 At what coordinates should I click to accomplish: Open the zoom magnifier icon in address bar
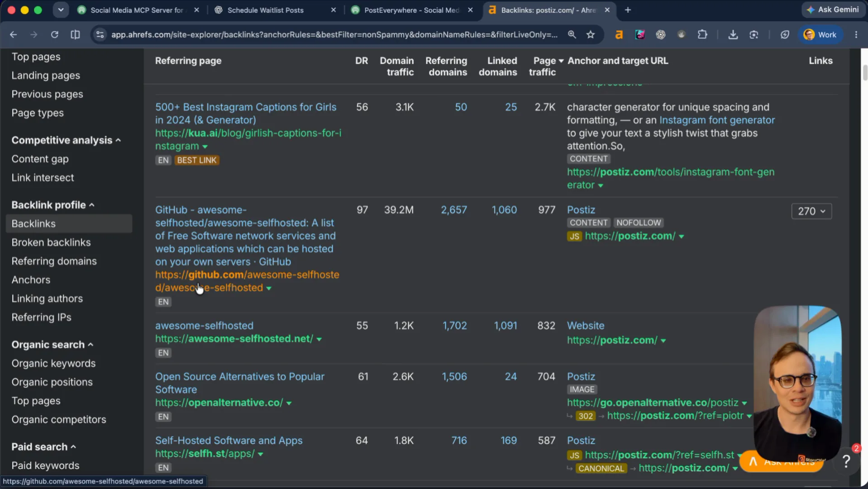[572, 35]
